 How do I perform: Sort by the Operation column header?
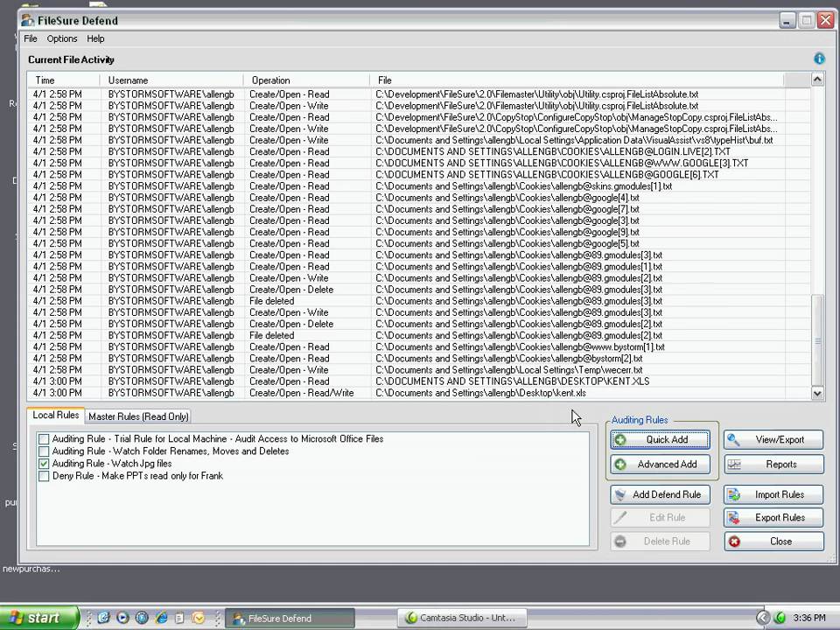pyautogui.click(x=306, y=80)
